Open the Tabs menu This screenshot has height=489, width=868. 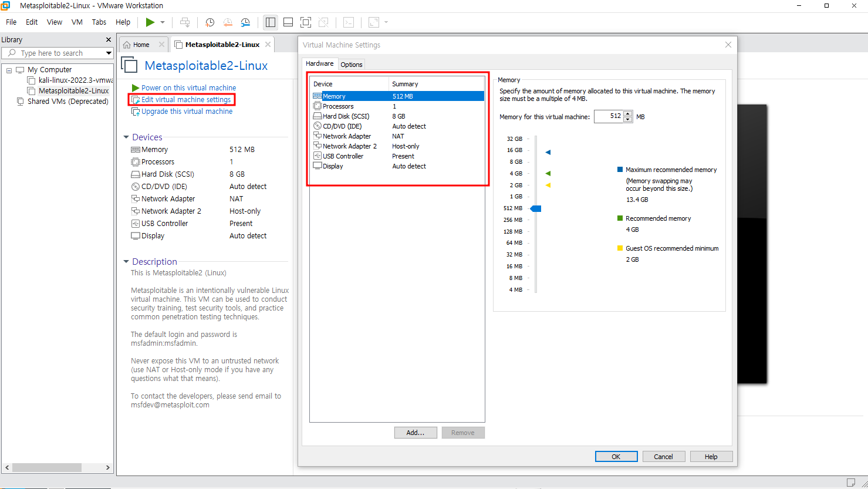click(x=99, y=22)
